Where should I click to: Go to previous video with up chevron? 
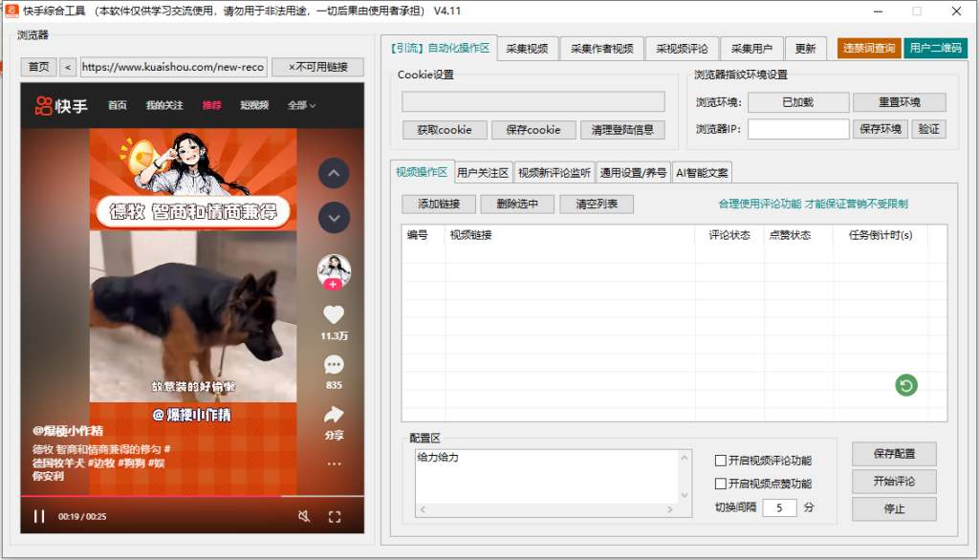click(x=333, y=174)
